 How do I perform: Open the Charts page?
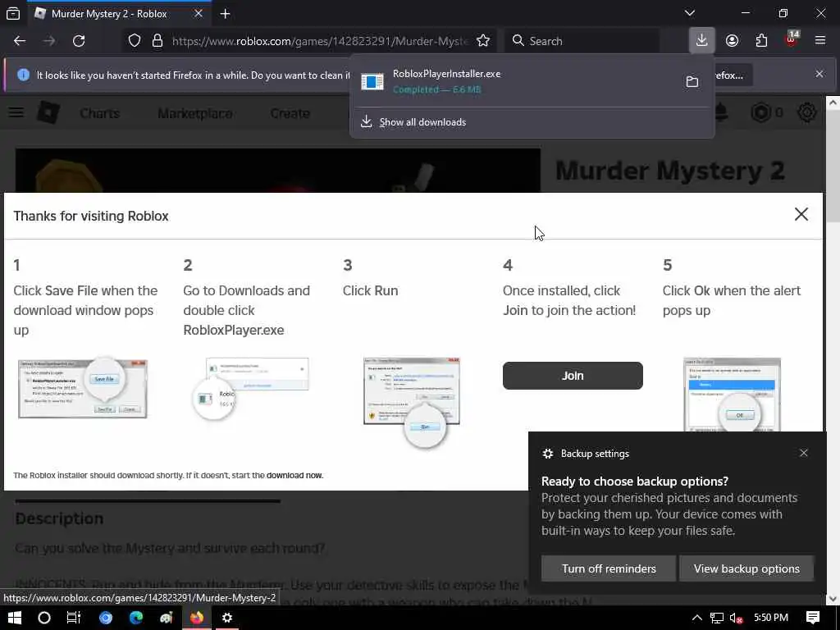99,113
